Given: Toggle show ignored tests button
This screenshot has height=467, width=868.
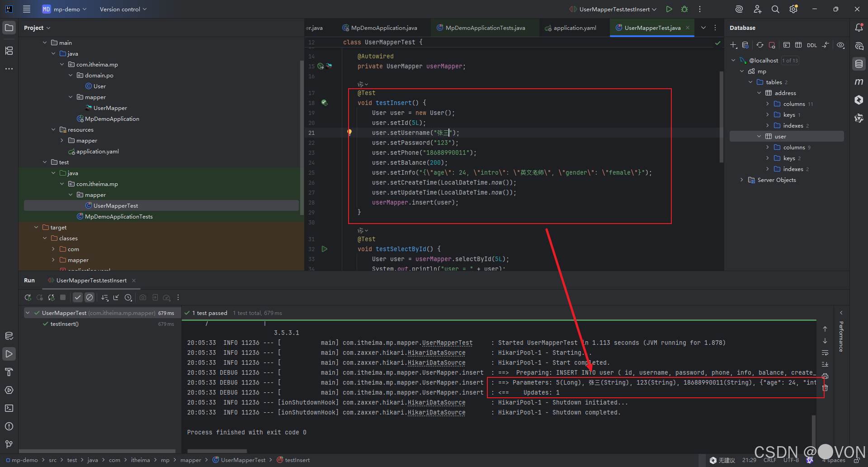Looking at the screenshot, I should [90, 297].
